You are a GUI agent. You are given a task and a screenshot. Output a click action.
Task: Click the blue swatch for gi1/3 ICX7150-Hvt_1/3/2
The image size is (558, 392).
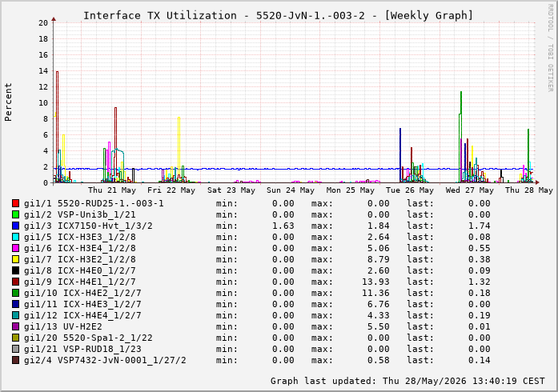[x=15, y=226]
